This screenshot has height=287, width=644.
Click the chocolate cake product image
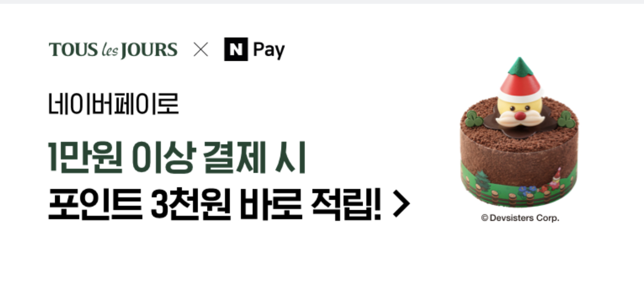pos(520,132)
